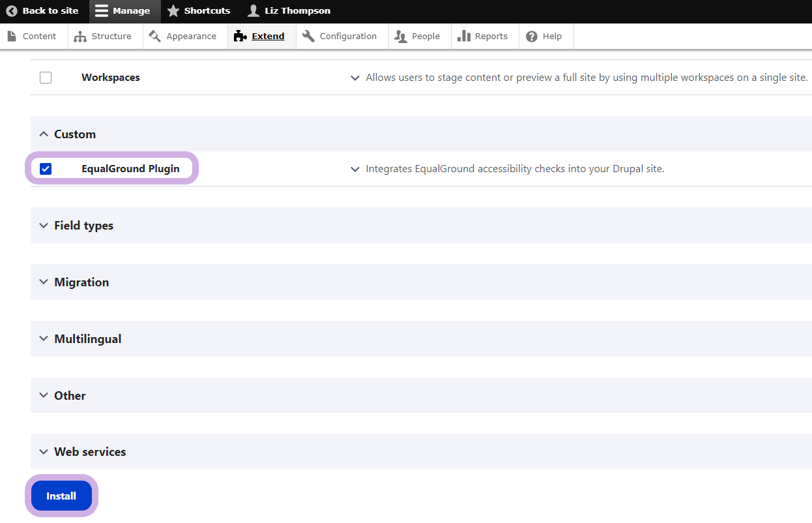Expand EqualGround Plugin description details
Viewport: 812px width, 523px height.
tap(355, 170)
